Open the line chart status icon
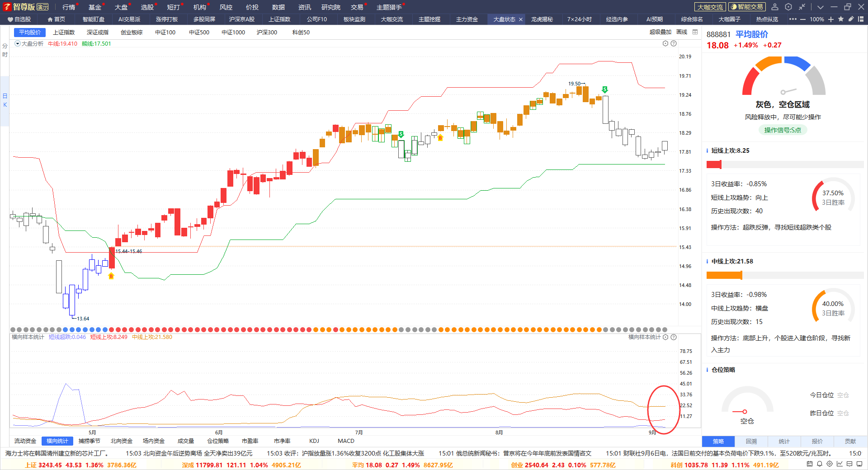 point(840,464)
